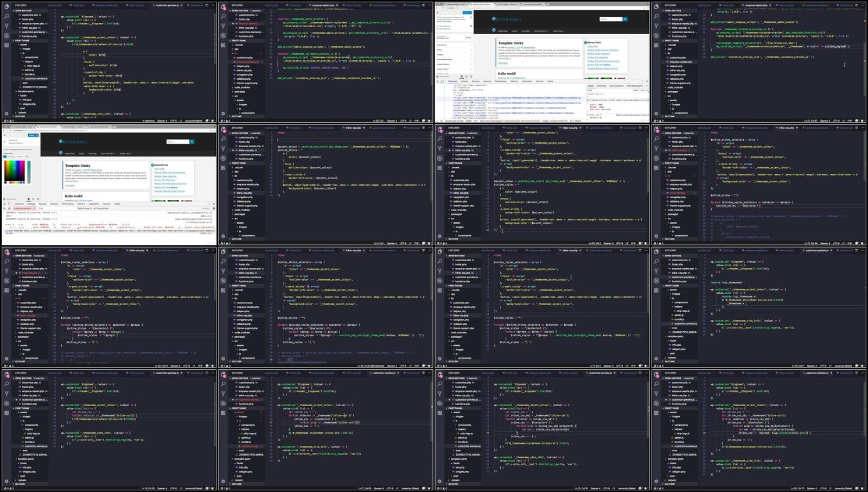Open Source Control in row 1, column 4 frame

(x=656, y=26)
